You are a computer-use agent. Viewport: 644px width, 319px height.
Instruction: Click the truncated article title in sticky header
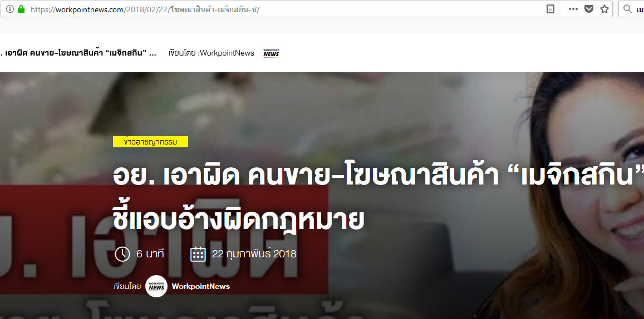(x=78, y=53)
